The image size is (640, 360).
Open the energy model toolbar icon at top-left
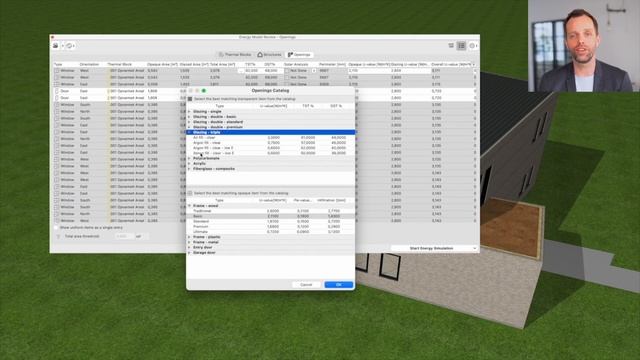pyautogui.click(x=56, y=46)
